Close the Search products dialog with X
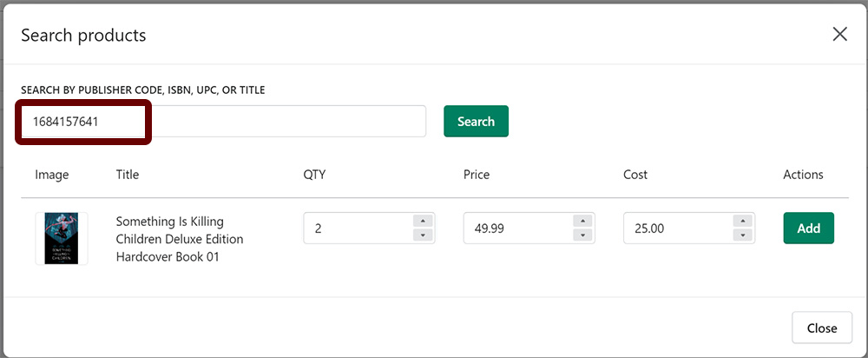Viewport: 868px width, 358px height. click(x=839, y=35)
